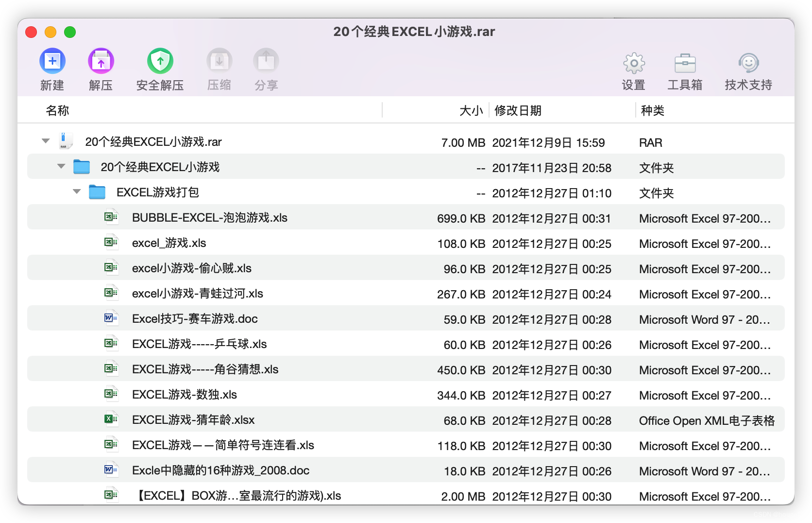Collapse the EXCEL游戏打包 folder triangle
This screenshot has width=812, height=523.
pyautogui.click(x=77, y=192)
